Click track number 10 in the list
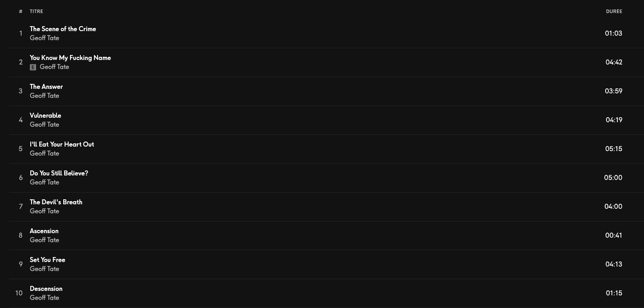 19,293
